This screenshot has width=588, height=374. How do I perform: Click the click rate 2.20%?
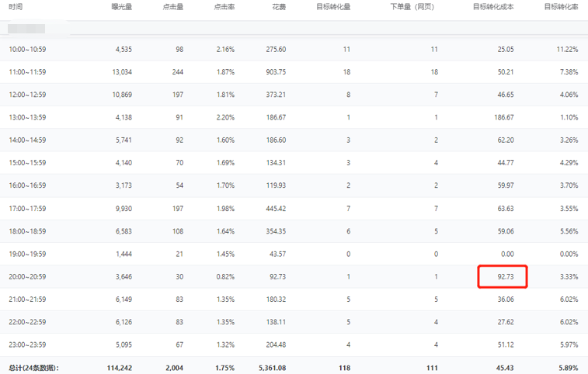tap(225, 117)
